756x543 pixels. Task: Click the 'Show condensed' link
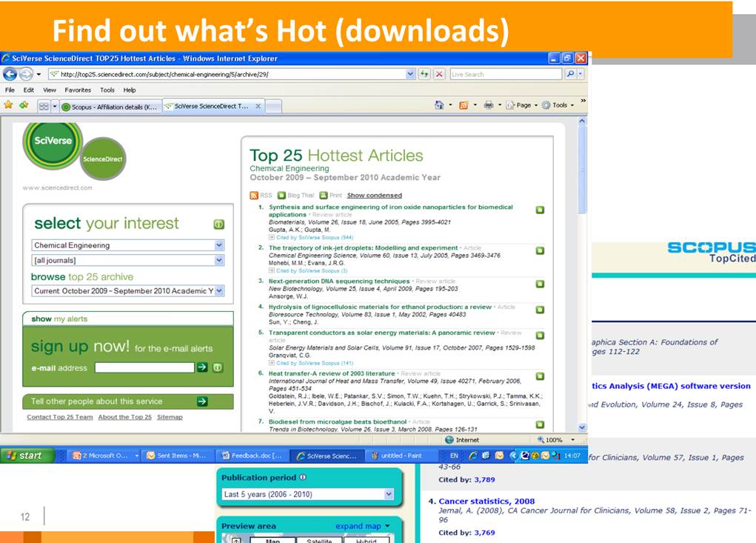(x=374, y=196)
